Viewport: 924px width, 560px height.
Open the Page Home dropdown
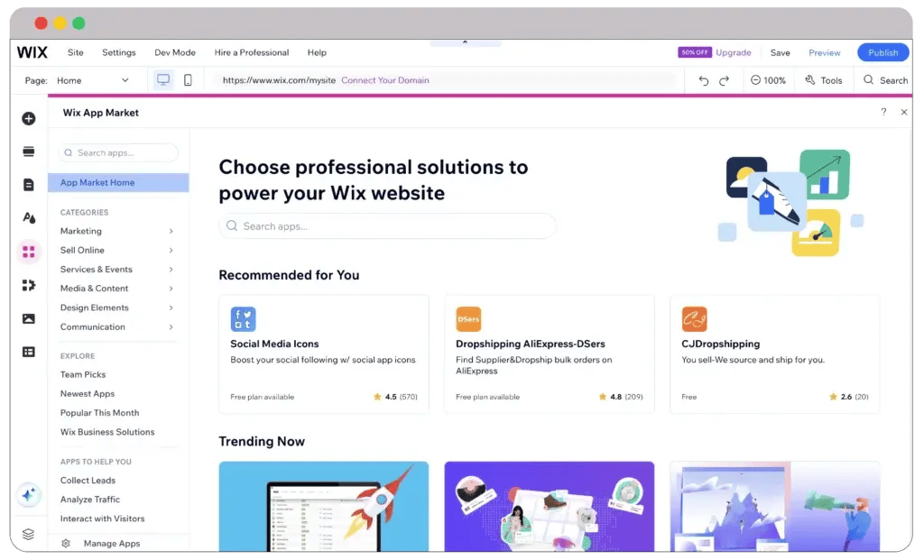click(93, 80)
